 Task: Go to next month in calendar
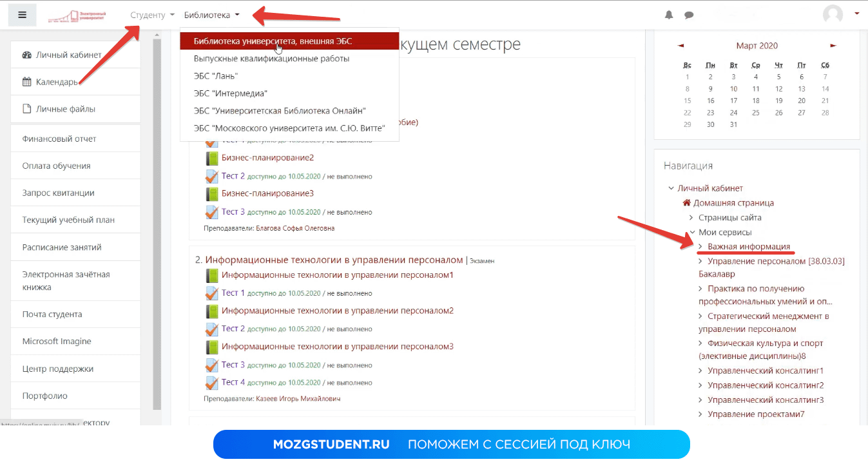[833, 46]
